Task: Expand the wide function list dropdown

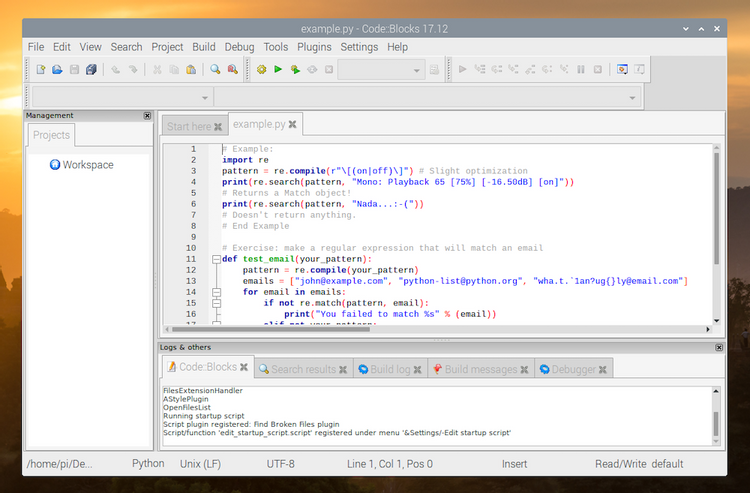Action: pyautogui.click(x=632, y=98)
